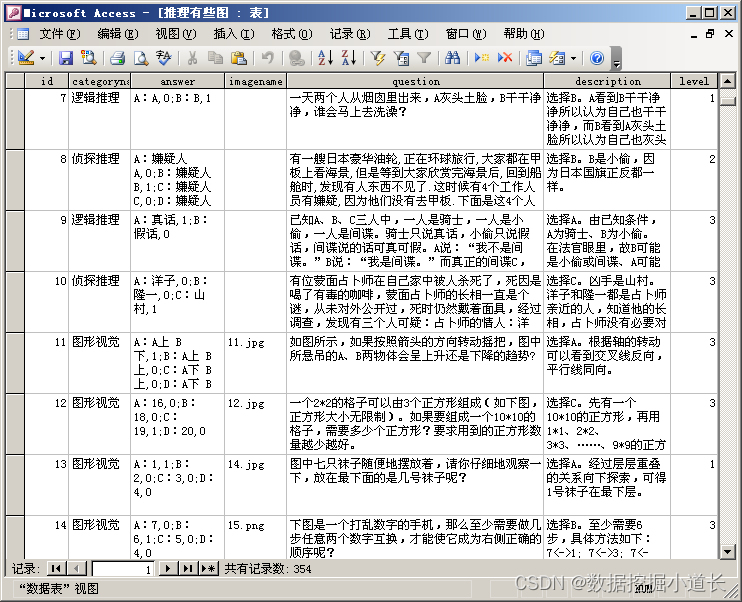Select the id column header

pyautogui.click(x=46, y=81)
